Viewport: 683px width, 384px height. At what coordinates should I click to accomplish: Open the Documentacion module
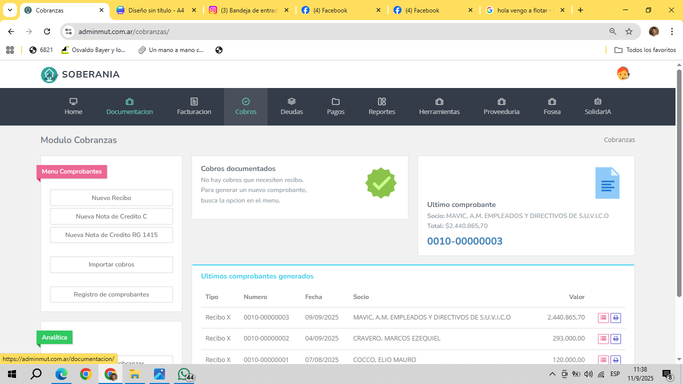point(129,107)
